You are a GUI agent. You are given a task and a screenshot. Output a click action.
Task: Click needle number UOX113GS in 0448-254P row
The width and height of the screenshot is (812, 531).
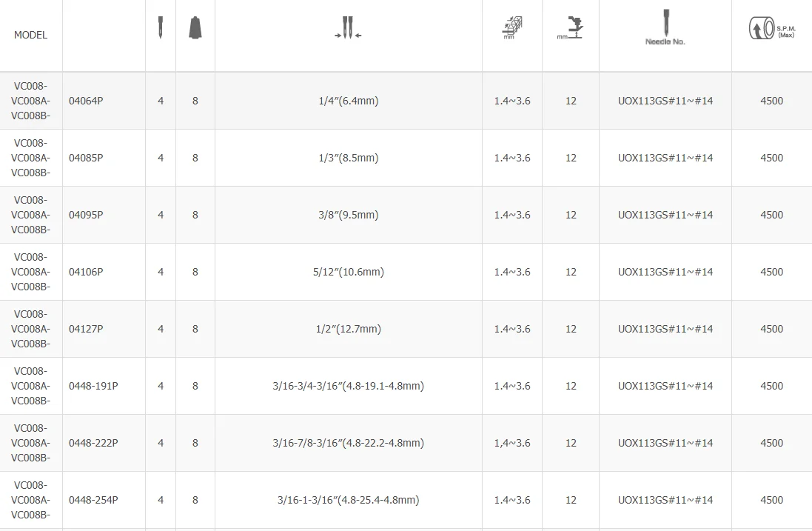[x=665, y=500]
